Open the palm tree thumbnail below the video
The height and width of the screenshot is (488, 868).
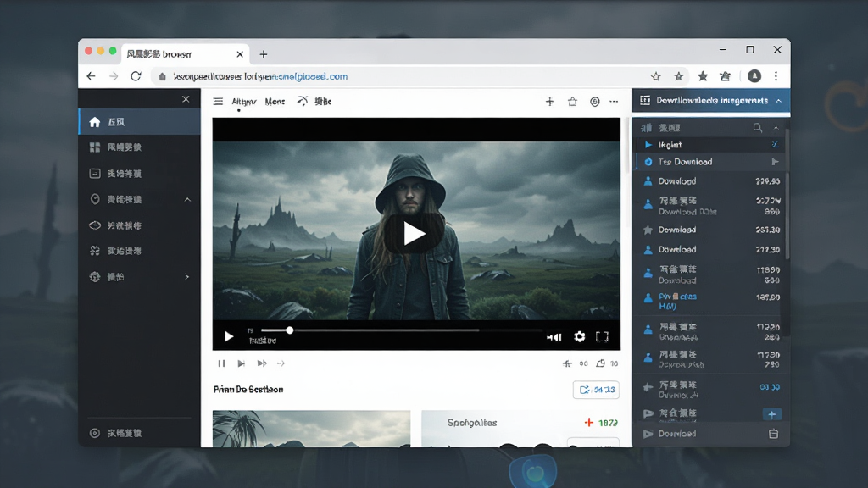[x=312, y=429]
